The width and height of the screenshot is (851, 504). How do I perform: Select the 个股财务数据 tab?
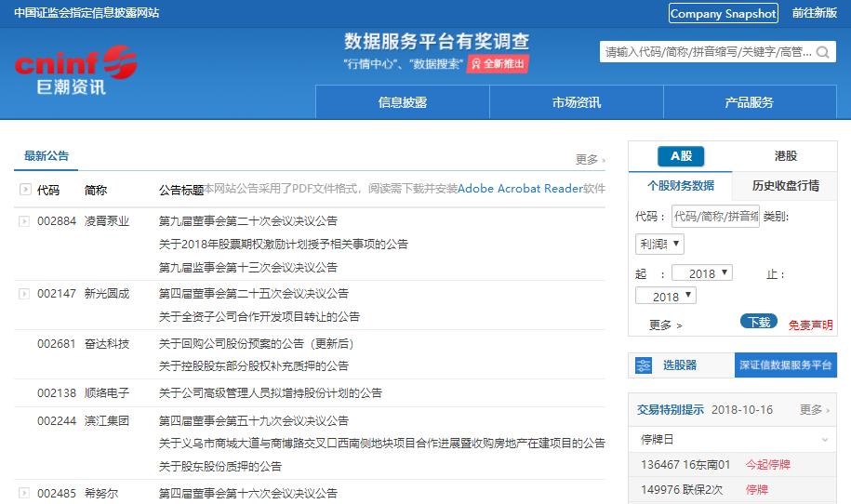[x=681, y=186]
